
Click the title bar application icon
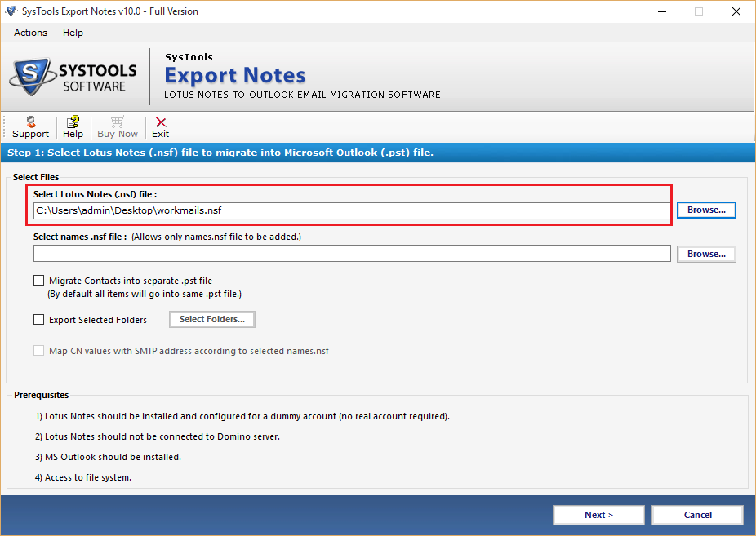coord(11,11)
